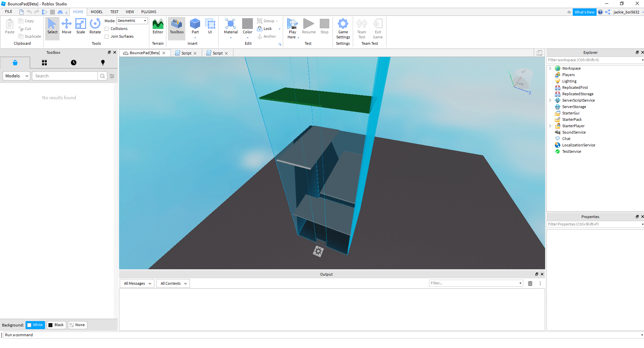Insert a new Part
The image size is (644, 348).
(195, 27)
